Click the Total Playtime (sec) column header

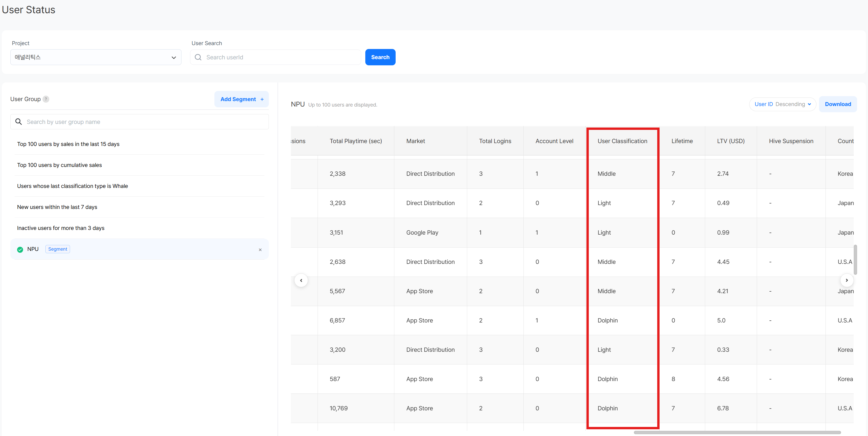tap(355, 141)
